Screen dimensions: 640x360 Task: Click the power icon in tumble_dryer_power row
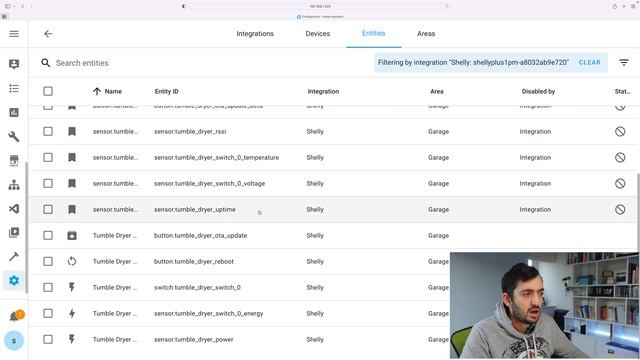click(72, 339)
